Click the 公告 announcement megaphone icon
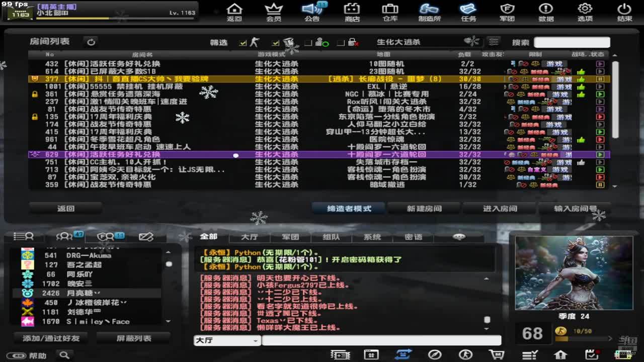This screenshot has height=362, width=644. (x=312, y=12)
